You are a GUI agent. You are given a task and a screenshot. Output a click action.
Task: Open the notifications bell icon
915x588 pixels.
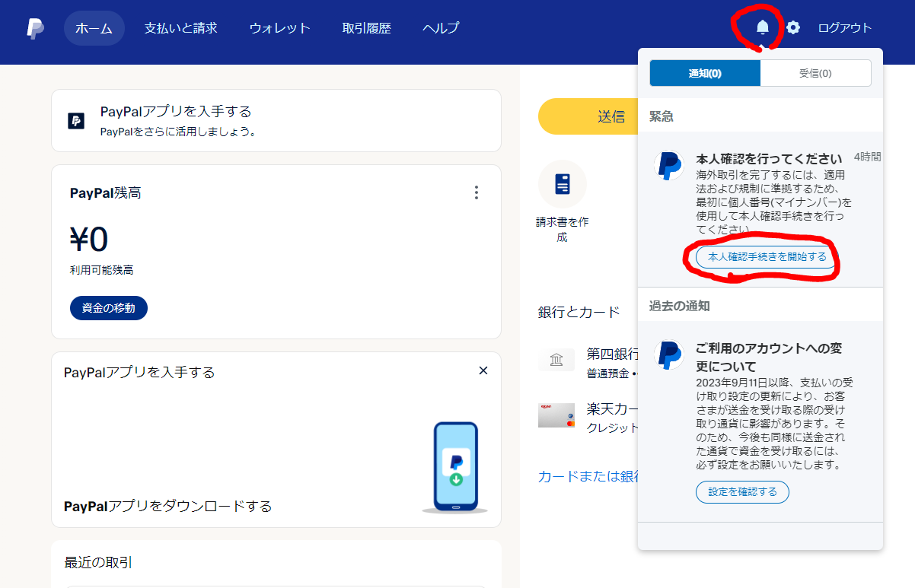[764, 27]
